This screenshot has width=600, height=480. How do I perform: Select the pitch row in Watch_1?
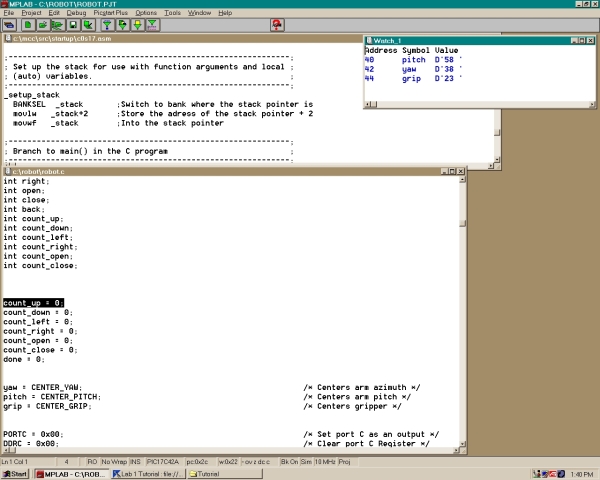point(413,60)
